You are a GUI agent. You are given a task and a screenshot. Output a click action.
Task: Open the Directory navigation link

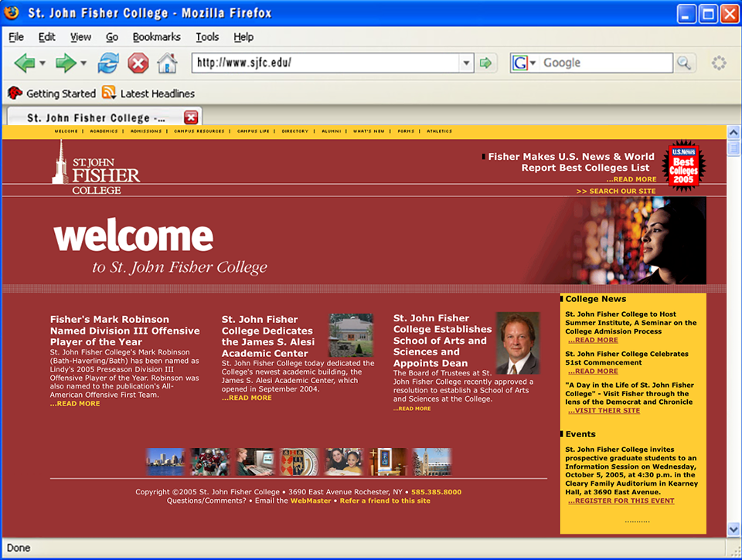pyautogui.click(x=294, y=131)
